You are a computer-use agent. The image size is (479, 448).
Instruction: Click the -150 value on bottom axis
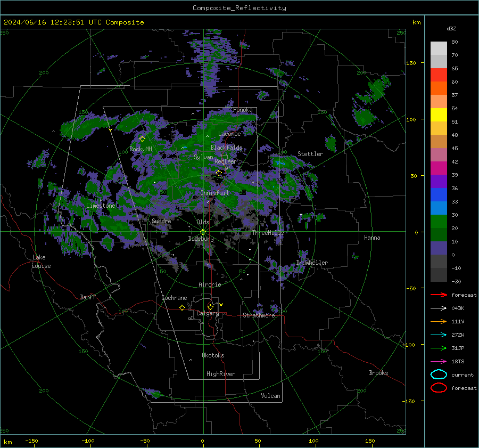[x=31, y=441]
